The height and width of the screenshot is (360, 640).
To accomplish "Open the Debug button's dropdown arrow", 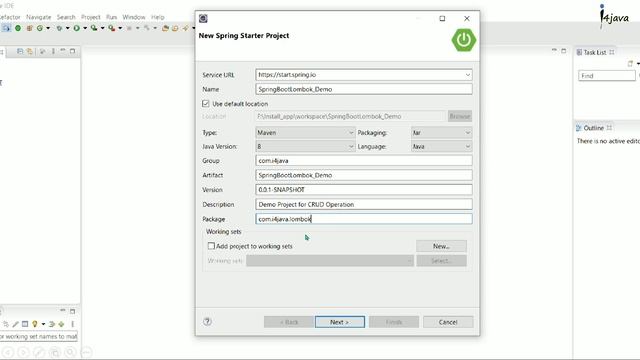I will click(67, 28).
